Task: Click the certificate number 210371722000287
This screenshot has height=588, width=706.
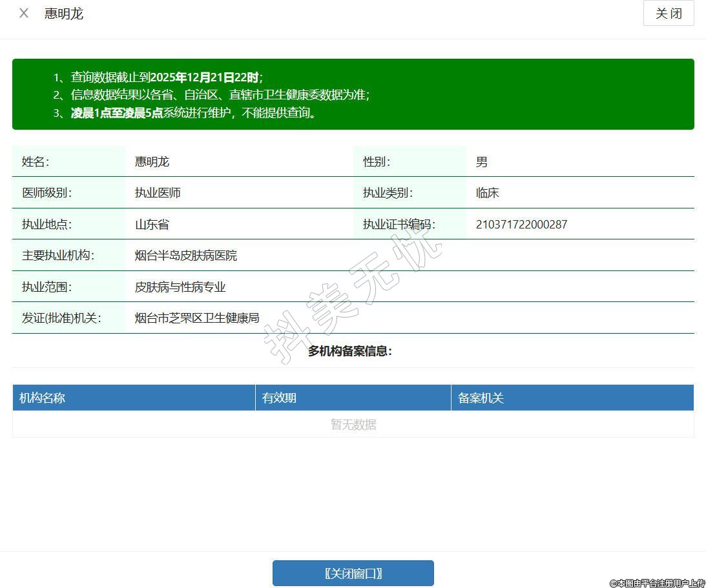Action: pyautogui.click(x=521, y=224)
